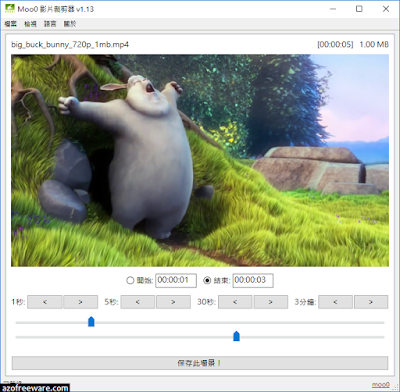Open the 語言 menu

click(50, 24)
